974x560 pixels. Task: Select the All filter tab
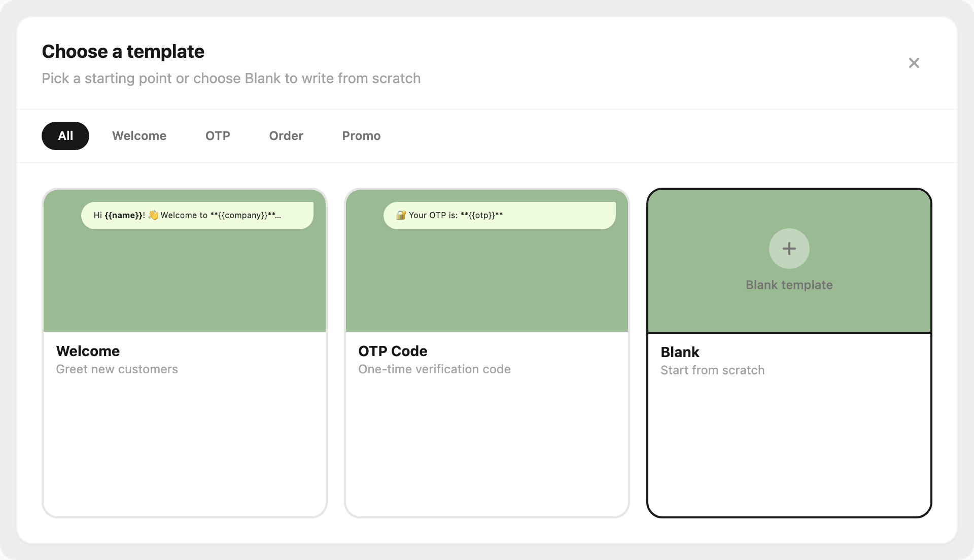pyautogui.click(x=65, y=136)
